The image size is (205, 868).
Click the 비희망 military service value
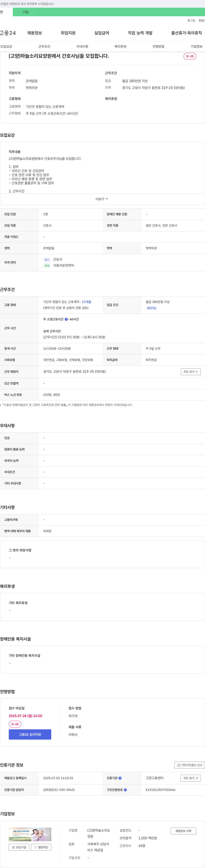click(47, 531)
